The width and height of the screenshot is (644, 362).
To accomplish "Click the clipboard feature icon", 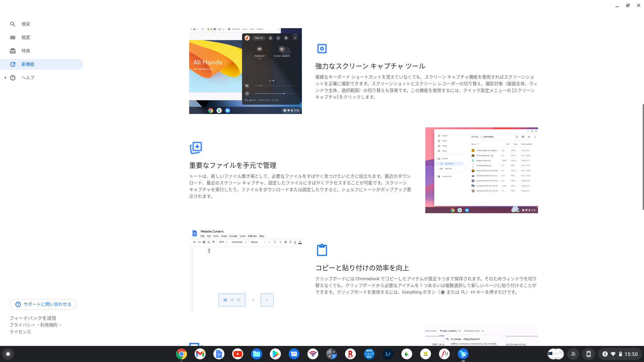I will point(322,250).
